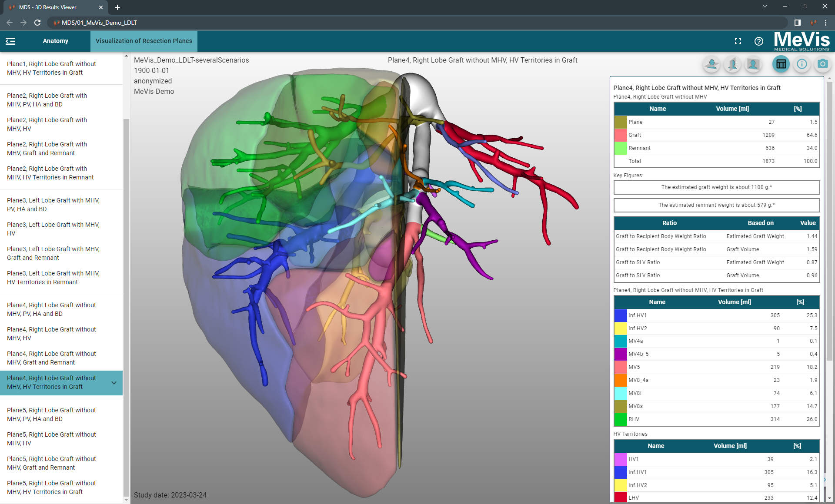This screenshot has width=835, height=504.
Task: Switch to sagittal view orientation icon
Action: coord(733,64)
